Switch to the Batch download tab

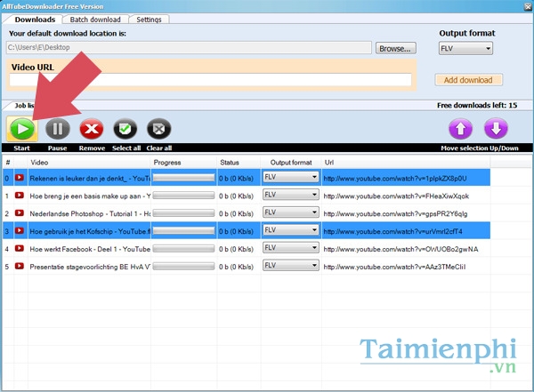[95, 20]
